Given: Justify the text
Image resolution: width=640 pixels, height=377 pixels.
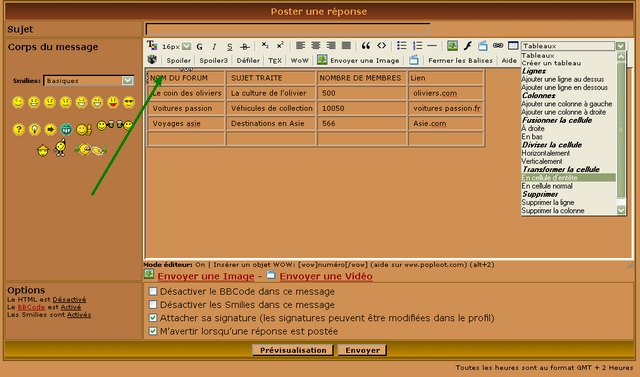Looking at the screenshot, I should tap(346, 46).
